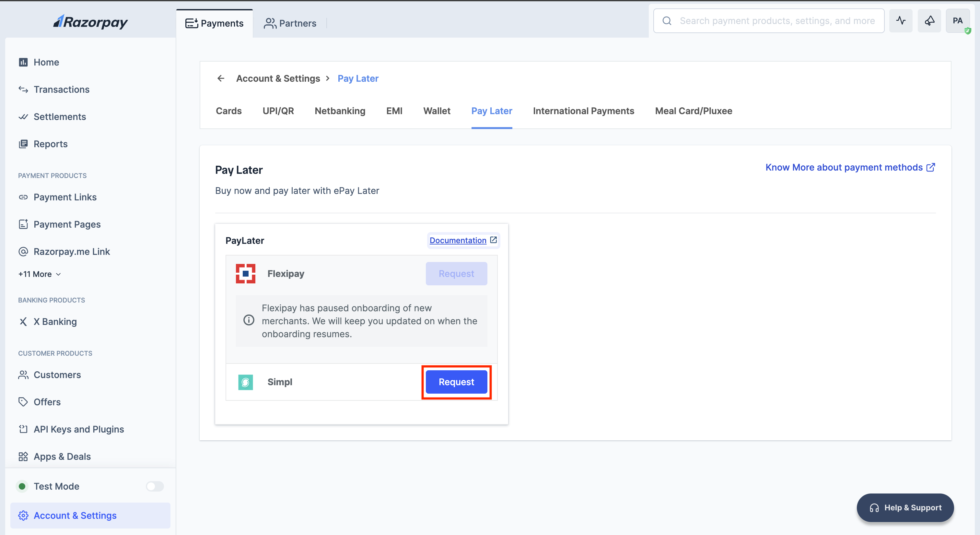Viewport: 980px width, 535px height.
Task: Click the Flexipay paused onboarding notice text
Action: click(369, 321)
